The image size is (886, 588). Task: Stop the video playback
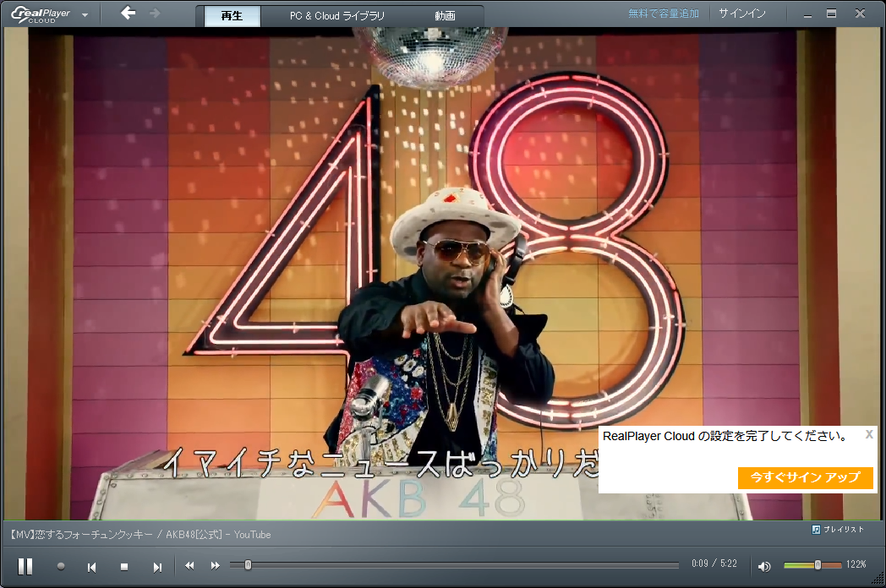tap(124, 567)
